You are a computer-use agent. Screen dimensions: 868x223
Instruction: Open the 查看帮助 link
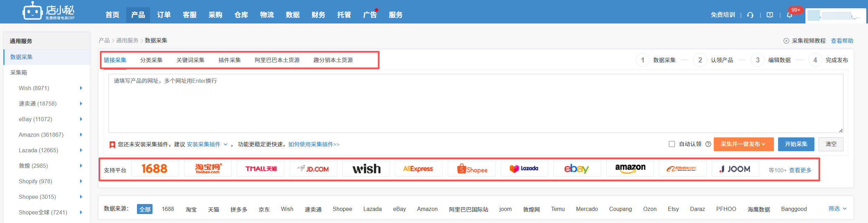coord(842,41)
